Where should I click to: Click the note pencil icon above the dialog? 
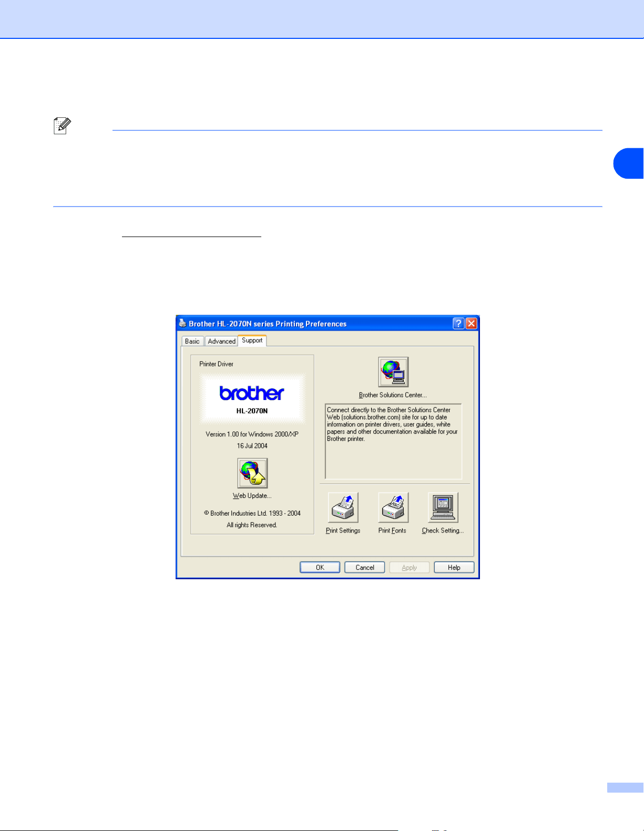click(x=63, y=126)
